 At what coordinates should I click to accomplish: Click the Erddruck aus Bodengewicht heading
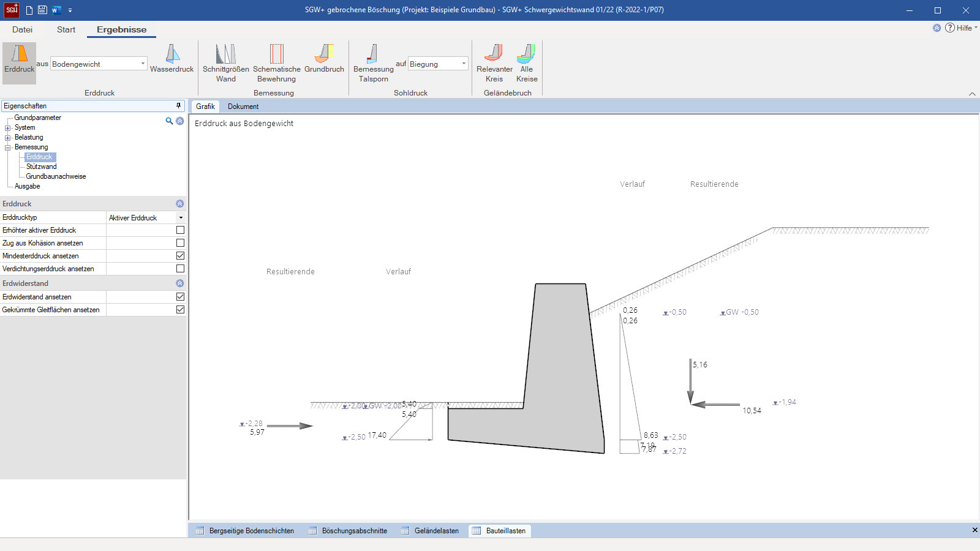(244, 124)
